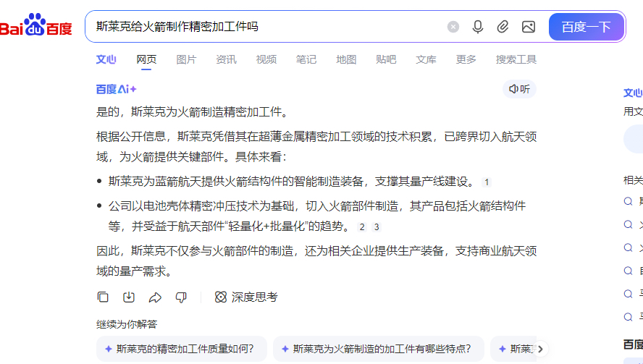
Task: Open the 地图 tab
Action: (346, 59)
